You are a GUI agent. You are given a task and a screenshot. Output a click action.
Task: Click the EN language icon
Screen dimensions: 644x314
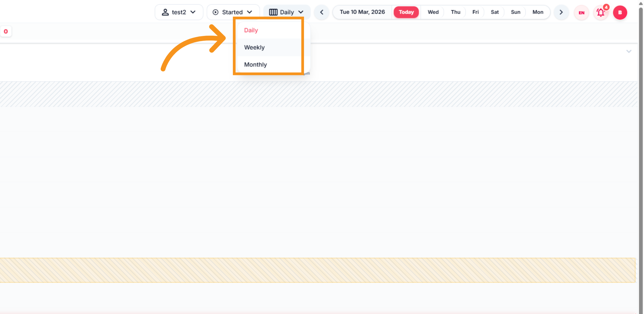(581, 13)
